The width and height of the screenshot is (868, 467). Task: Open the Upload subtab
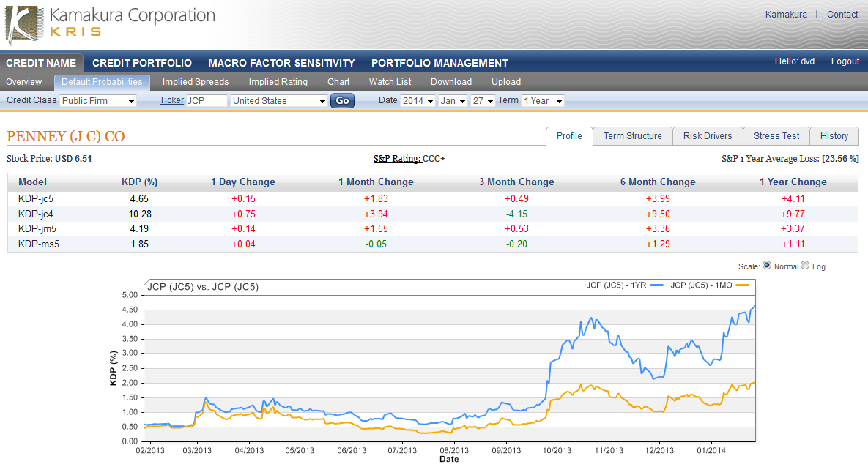pyautogui.click(x=506, y=82)
